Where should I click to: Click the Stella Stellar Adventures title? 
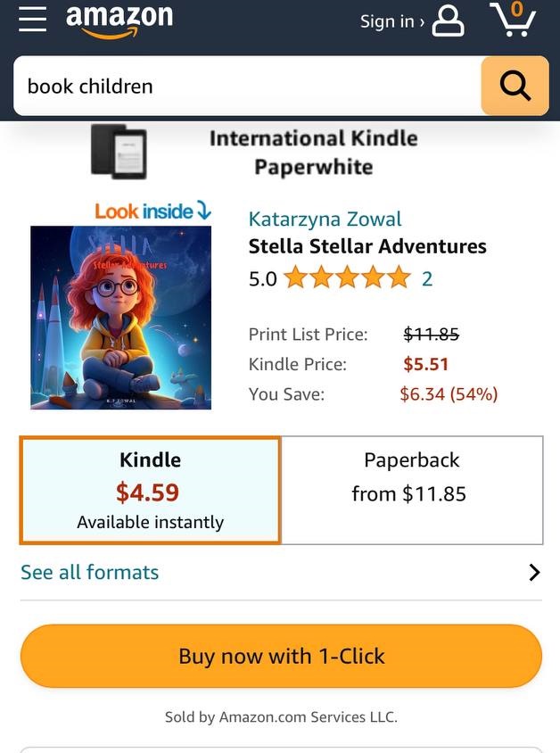[367, 246]
